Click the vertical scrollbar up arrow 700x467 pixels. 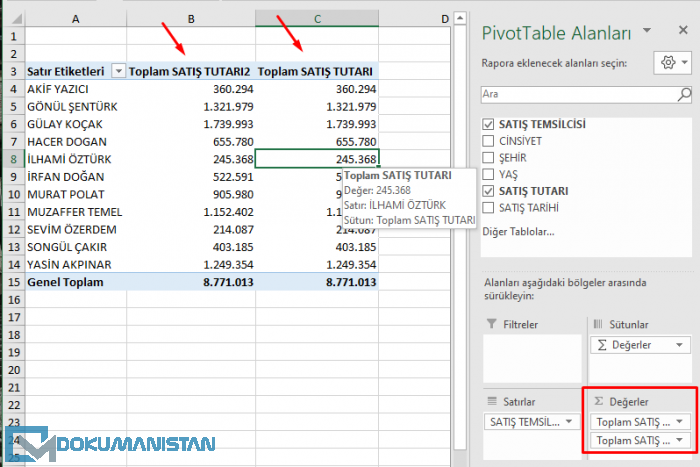460,18
